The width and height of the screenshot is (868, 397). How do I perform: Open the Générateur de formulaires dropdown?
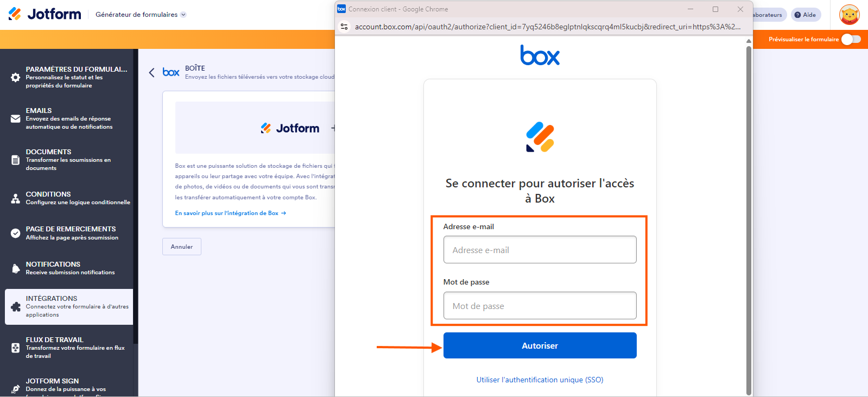[x=141, y=15]
